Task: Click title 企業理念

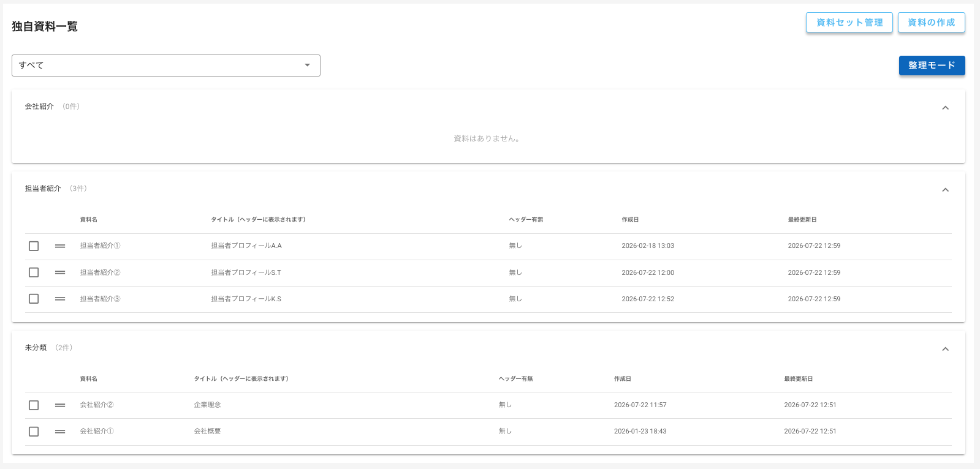Action: pos(208,405)
